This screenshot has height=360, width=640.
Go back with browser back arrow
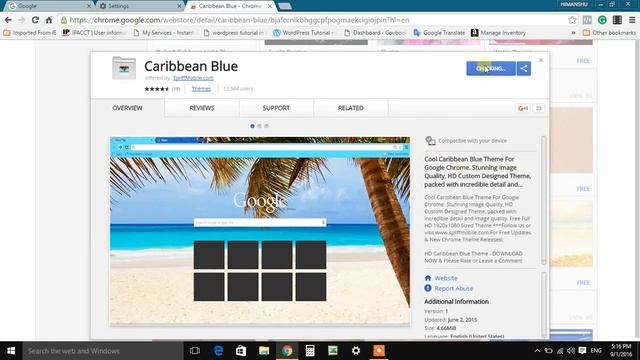(x=8, y=20)
